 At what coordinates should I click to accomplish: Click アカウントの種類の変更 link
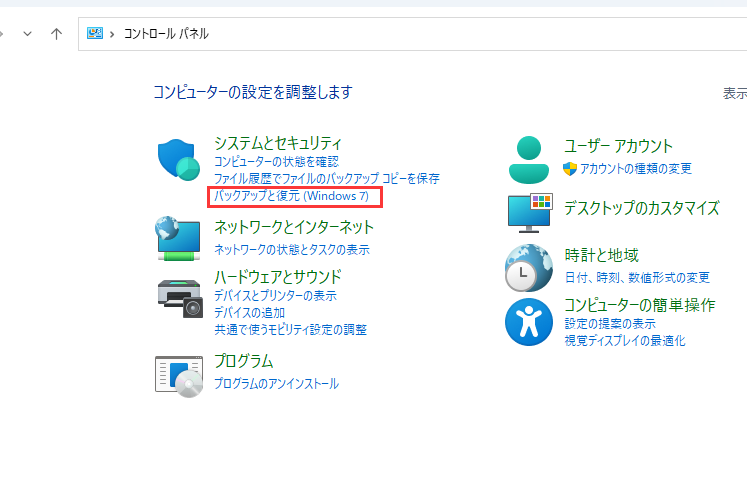pyautogui.click(x=636, y=168)
